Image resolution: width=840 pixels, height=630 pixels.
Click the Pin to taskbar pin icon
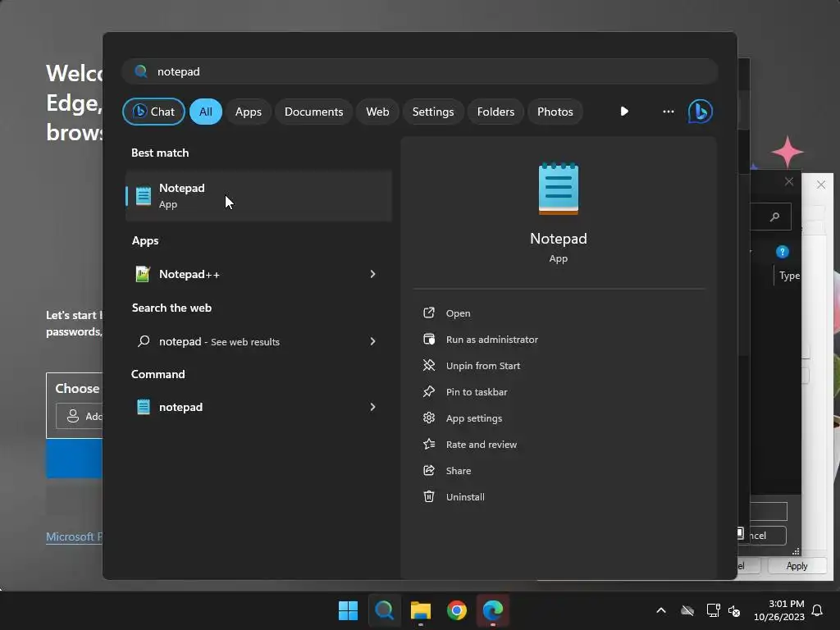pyautogui.click(x=428, y=391)
